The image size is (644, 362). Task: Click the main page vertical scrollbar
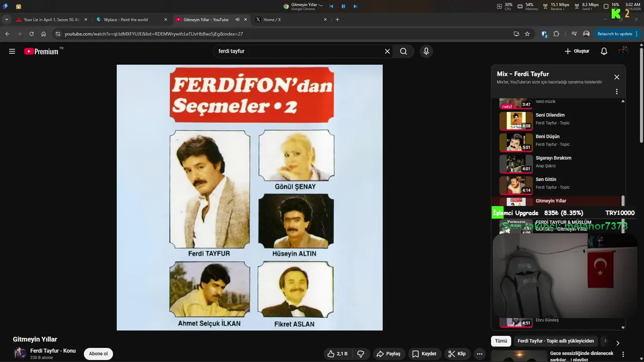pos(641,96)
